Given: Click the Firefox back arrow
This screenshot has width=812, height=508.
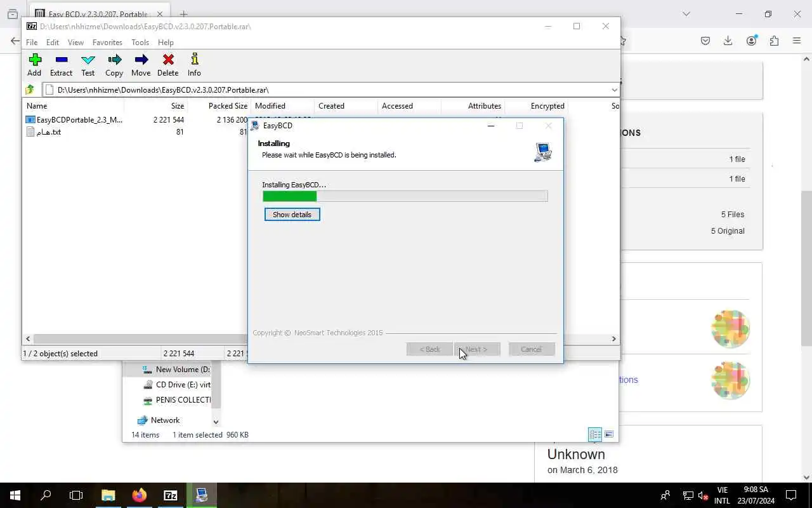Looking at the screenshot, I should tap(14, 41).
